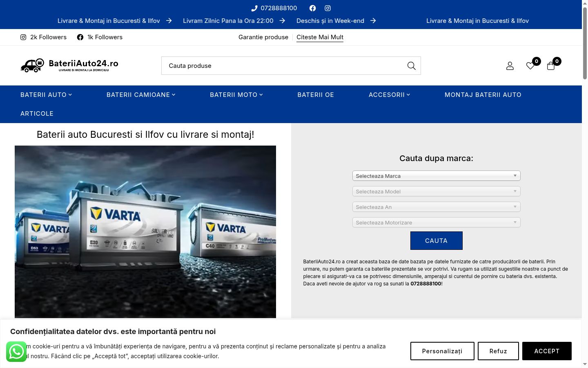
Task: Open Facebook icon in blue header
Action: [x=312, y=8]
